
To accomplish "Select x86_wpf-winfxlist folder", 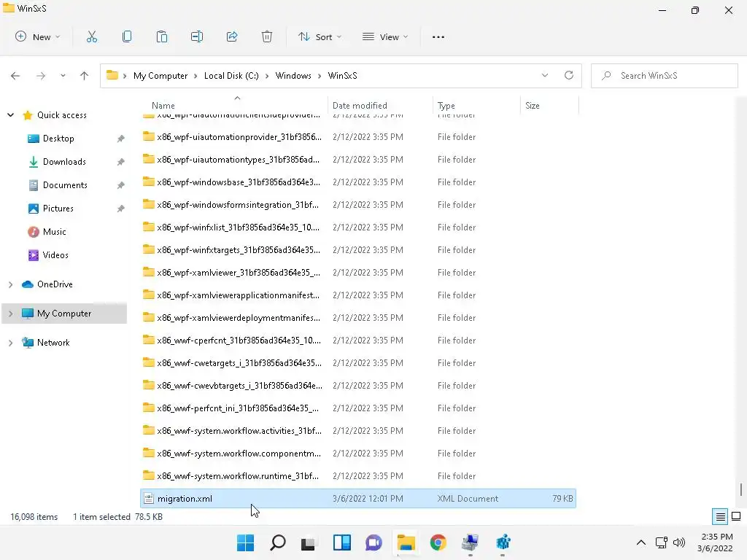I will point(357,227).
